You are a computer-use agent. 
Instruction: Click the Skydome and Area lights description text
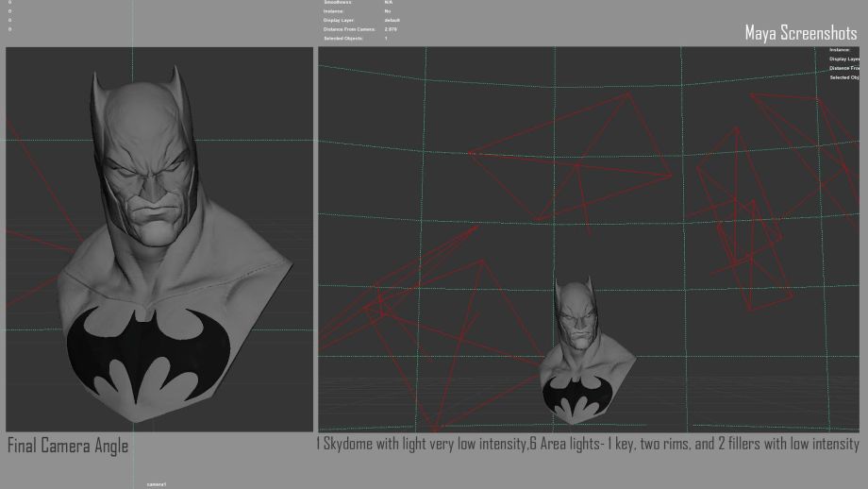[588, 444]
